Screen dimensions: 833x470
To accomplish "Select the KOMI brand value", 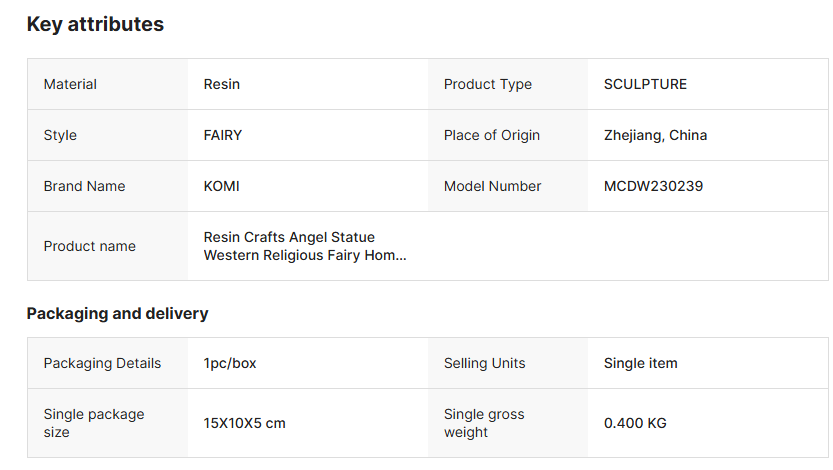I will (222, 186).
